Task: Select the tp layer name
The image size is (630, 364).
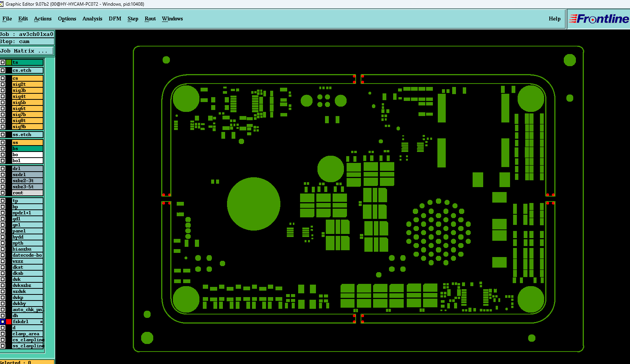Action: [28, 201]
